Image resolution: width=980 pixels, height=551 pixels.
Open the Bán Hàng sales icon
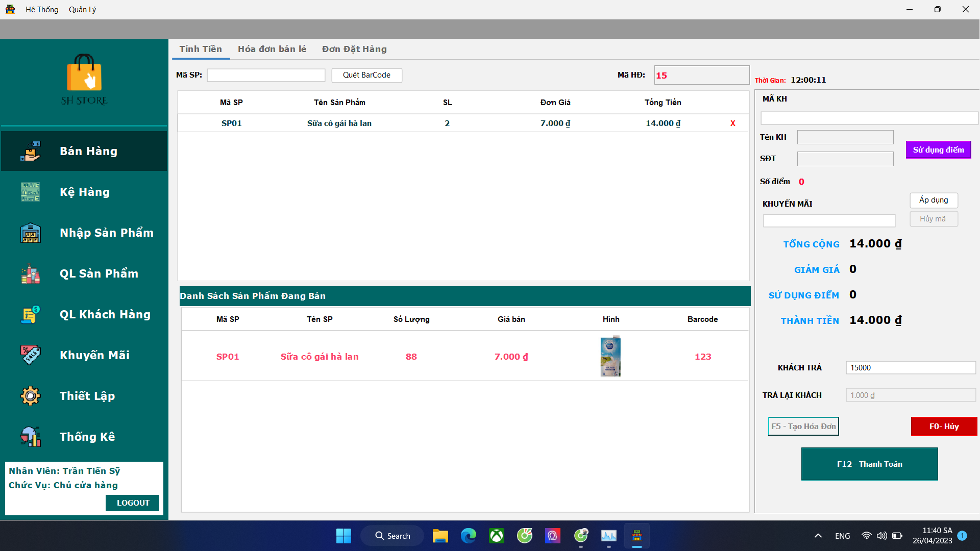pos(30,151)
